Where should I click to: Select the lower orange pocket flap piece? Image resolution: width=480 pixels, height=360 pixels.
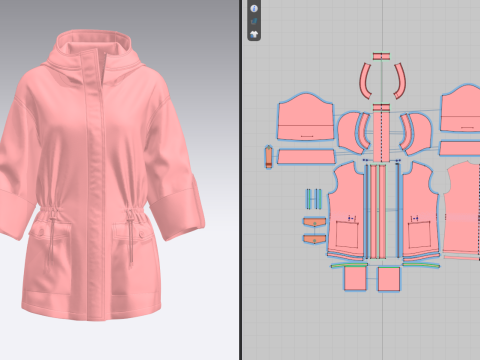click(314, 239)
